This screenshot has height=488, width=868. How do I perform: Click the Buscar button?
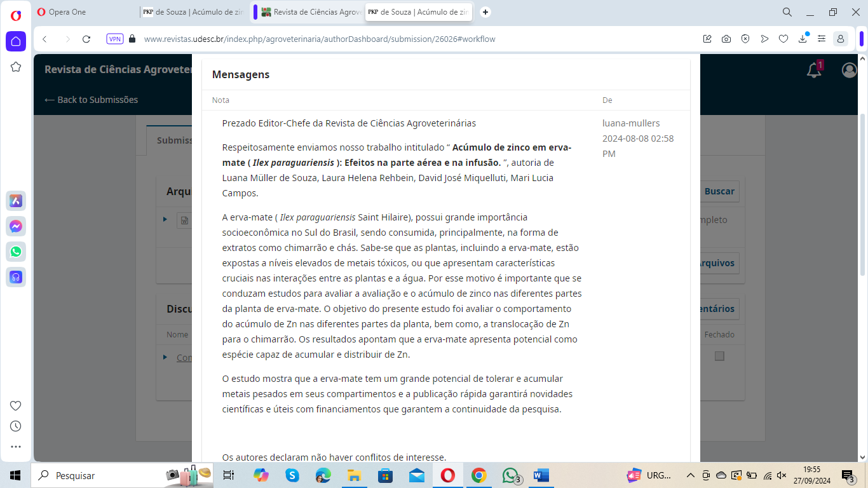[719, 191]
